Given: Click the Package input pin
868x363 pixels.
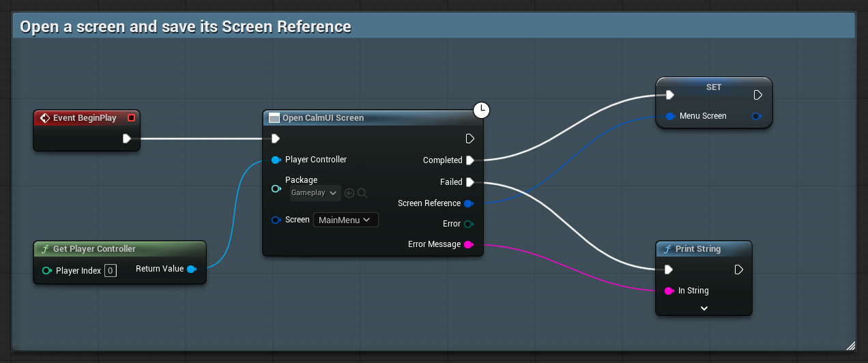Looking at the screenshot, I should 276,188.
